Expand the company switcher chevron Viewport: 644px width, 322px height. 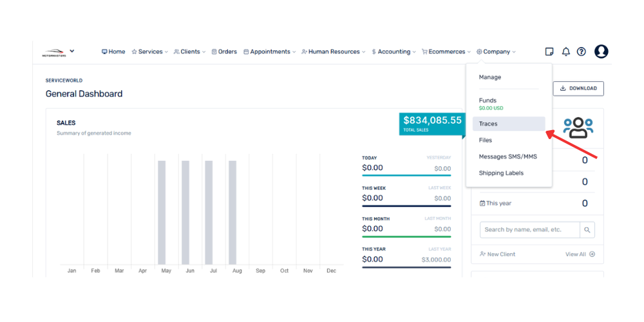(x=72, y=51)
